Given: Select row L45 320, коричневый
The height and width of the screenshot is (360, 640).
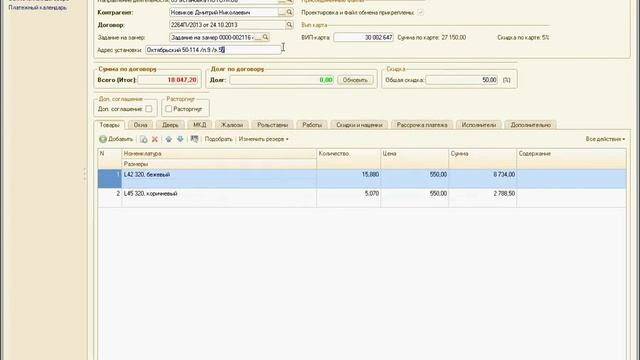Looking at the screenshot, I should 362,198.
